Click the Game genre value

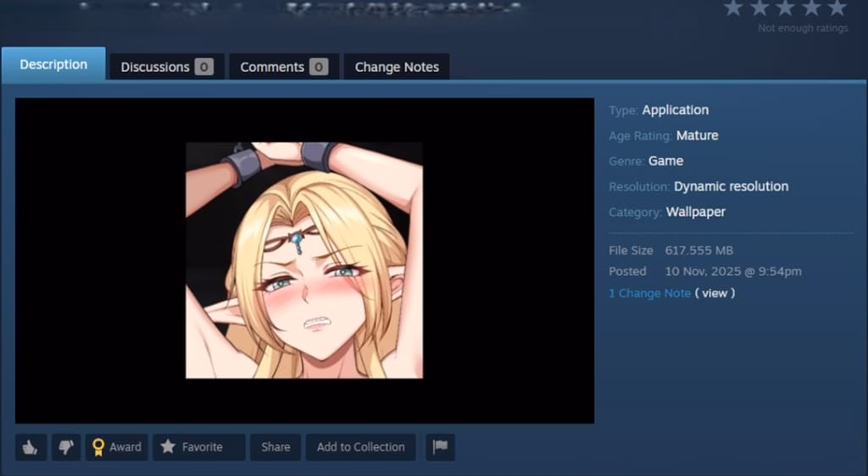[x=665, y=161]
